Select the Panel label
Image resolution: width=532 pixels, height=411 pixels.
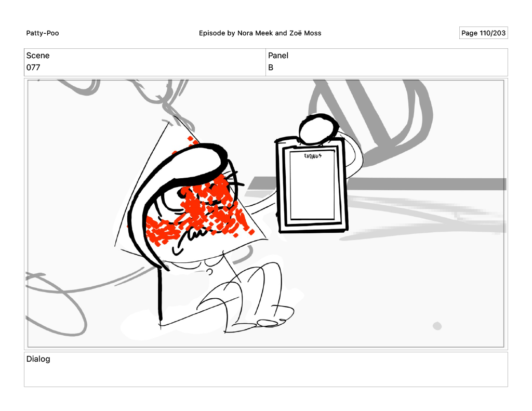tap(278, 56)
